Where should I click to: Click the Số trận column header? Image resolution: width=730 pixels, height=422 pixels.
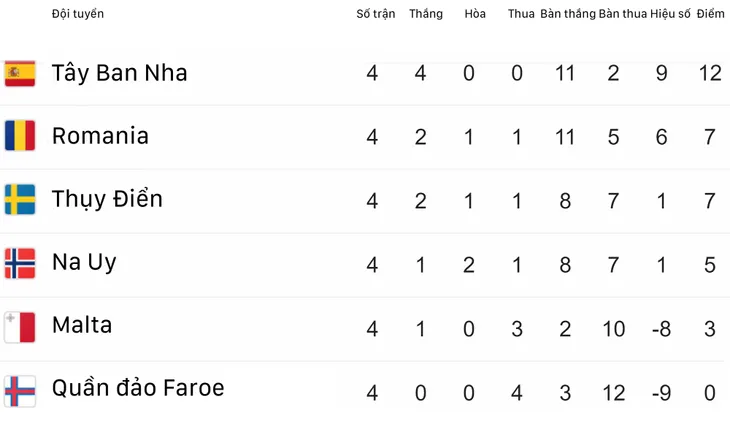click(376, 14)
